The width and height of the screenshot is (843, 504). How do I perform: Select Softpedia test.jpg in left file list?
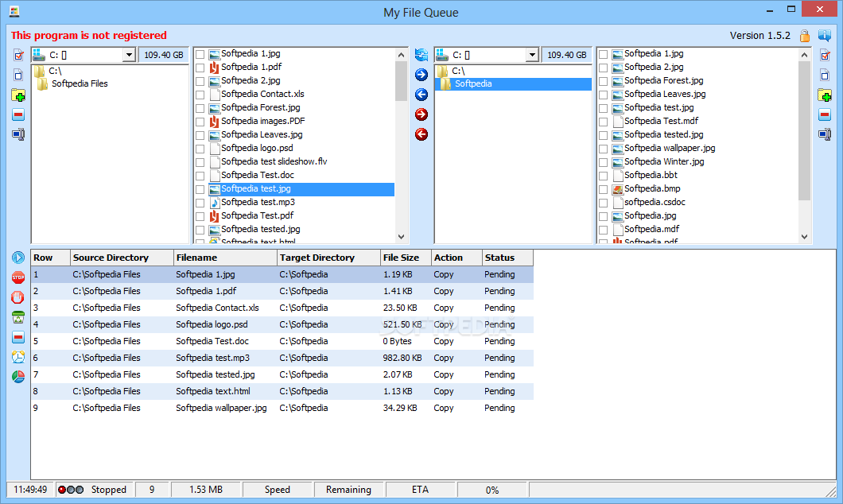tap(301, 189)
